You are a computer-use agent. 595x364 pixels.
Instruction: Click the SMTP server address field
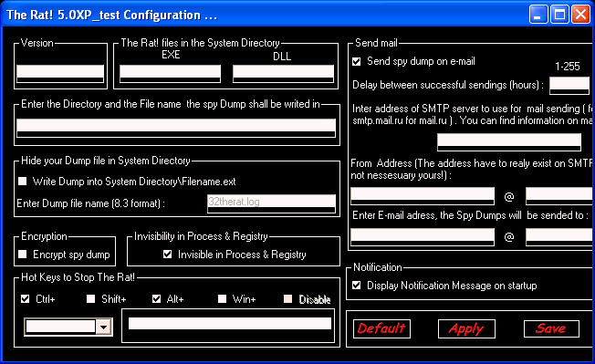(x=509, y=141)
